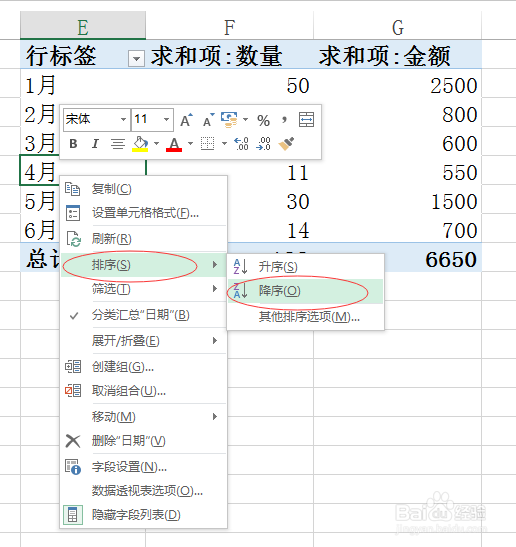The height and width of the screenshot is (547, 516).
Task: Open fill color dropdown arrow
Action: pyautogui.click(x=156, y=143)
